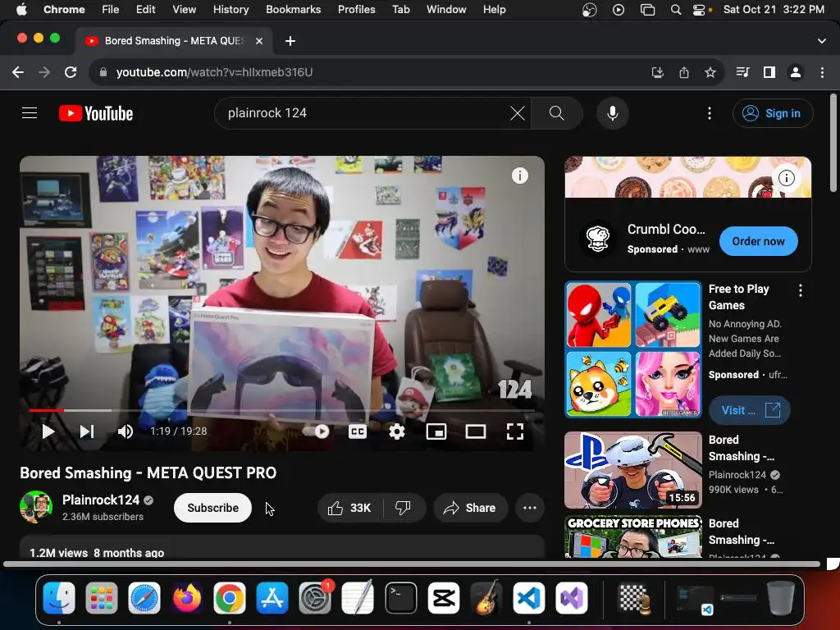840x630 pixels.
Task: Open Grocery Store Phones video thumbnail
Action: (x=632, y=536)
